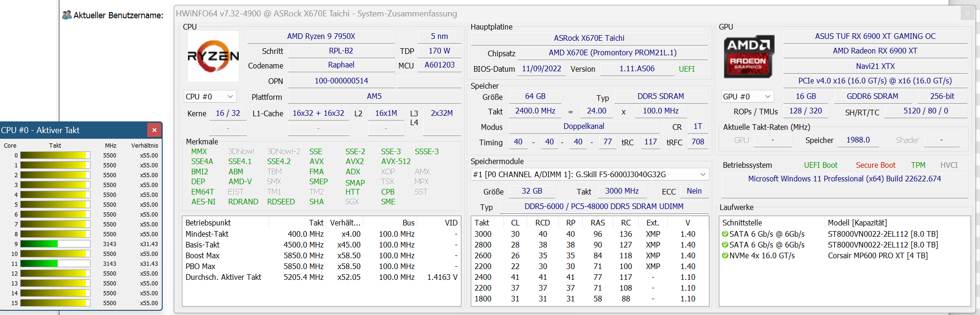The width and height of the screenshot is (980, 315).
Task: Select the Durchsch. Aktiver Takt row
Action: point(321,277)
